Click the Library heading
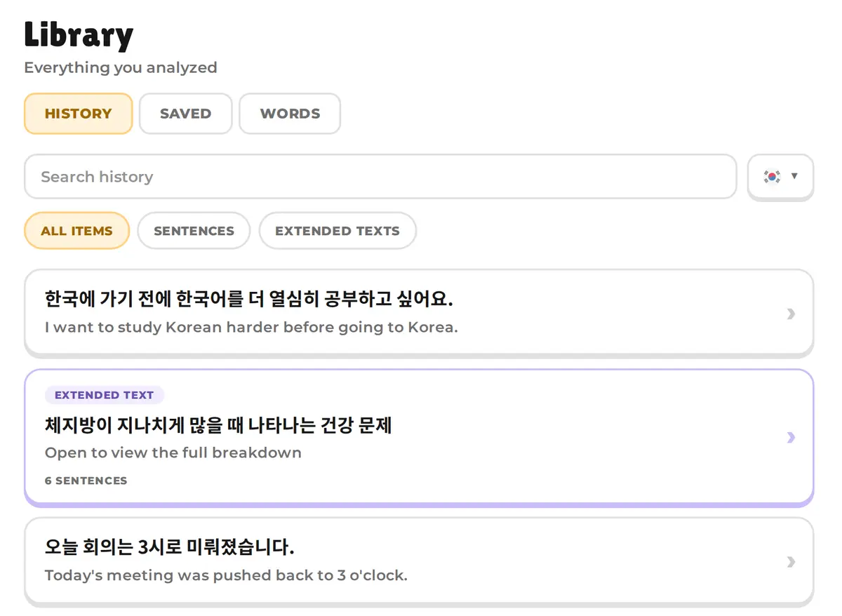This screenshot has height=616, width=842. (x=79, y=35)
